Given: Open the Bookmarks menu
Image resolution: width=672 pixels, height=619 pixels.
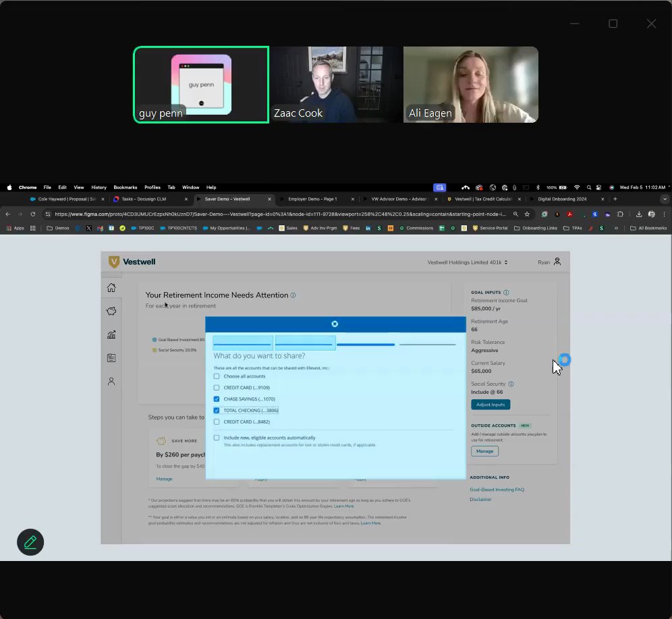Looking at the screenshot, I should click(x=125, y=187).
